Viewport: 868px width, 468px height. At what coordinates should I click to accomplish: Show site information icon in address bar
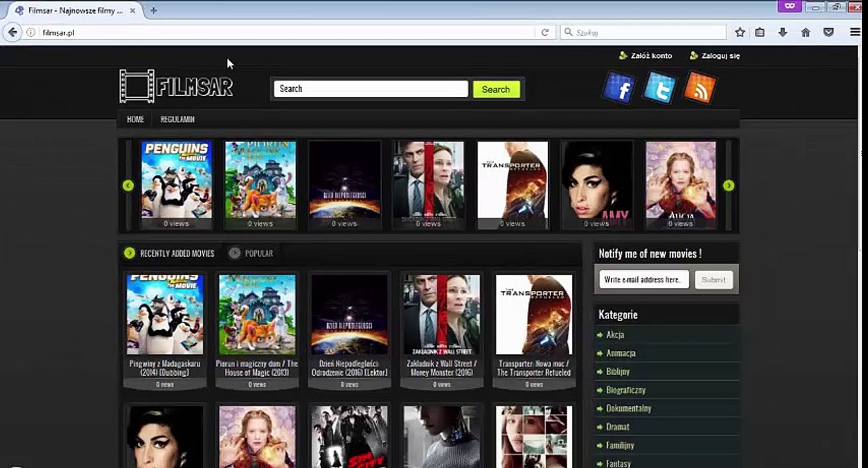[31, 32]
